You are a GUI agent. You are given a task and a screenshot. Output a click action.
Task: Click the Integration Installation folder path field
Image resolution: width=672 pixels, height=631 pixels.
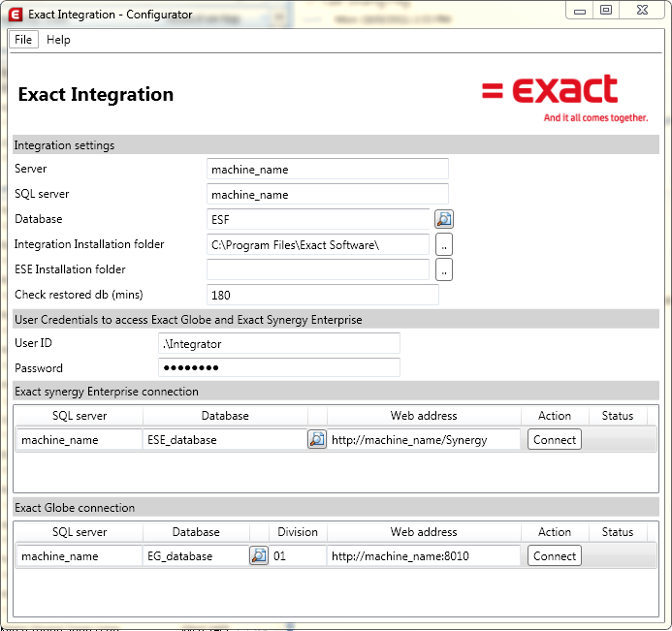(x=318, y=244)
